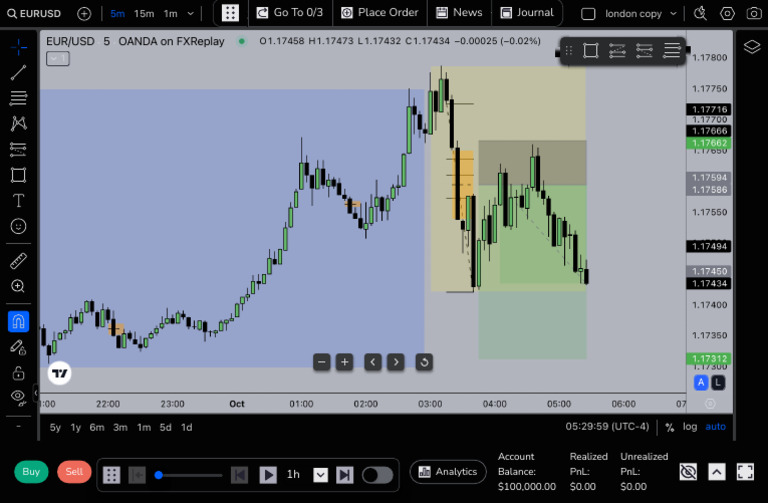This screenshot has width=768, height=503.
Task: Select the 1d date range
Action: 187,428
